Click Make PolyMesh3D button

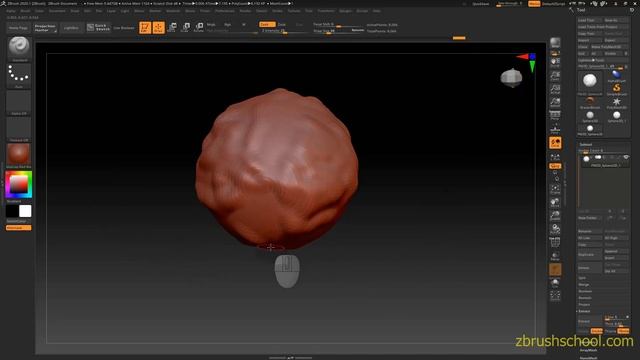(x=609, y=47)
